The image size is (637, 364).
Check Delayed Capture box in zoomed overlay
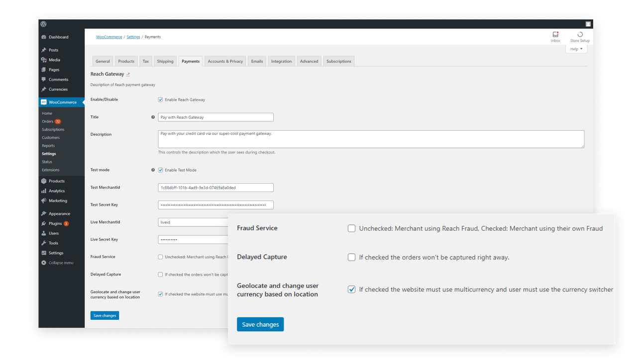tap(351, 257)
